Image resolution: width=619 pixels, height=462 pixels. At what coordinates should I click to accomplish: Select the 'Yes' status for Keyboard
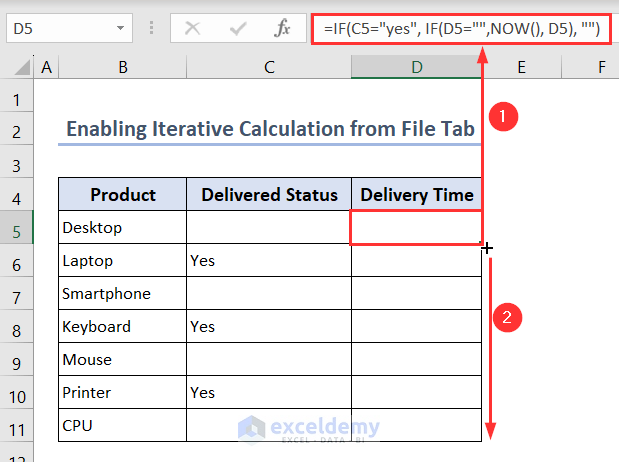(269, 327)
